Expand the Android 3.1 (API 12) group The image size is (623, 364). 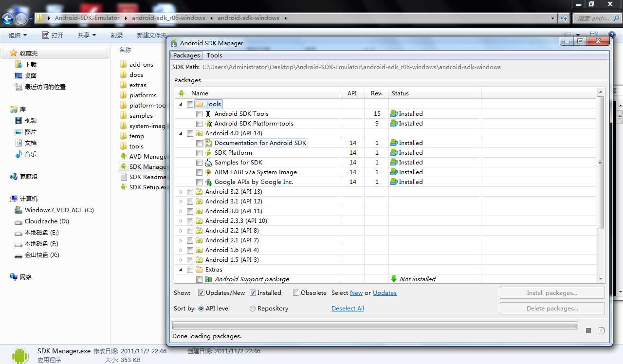point(181,201)
